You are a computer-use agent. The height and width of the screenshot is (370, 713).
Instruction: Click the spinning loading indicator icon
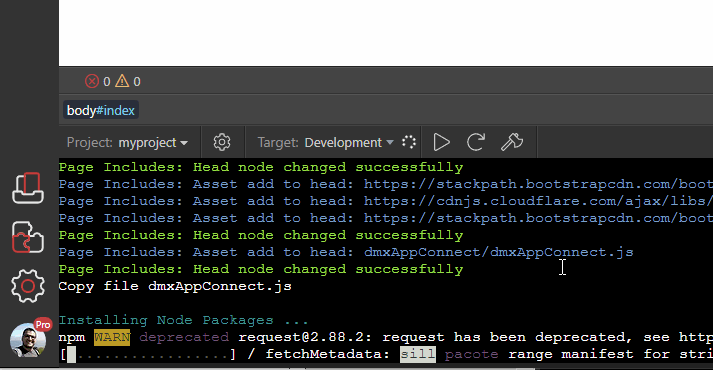[409, 142]
